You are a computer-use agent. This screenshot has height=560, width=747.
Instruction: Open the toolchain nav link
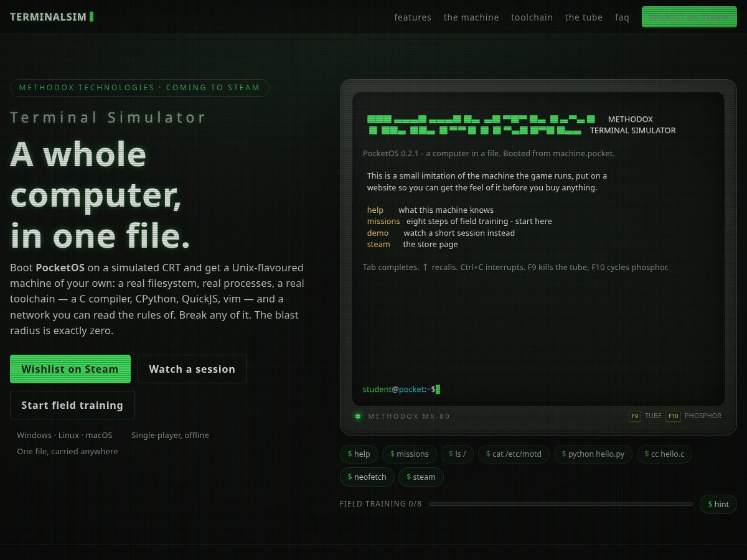point(532,17)
